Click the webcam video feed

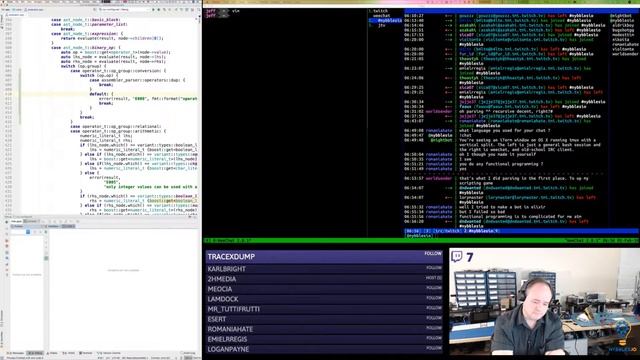(x=544, y=301)
